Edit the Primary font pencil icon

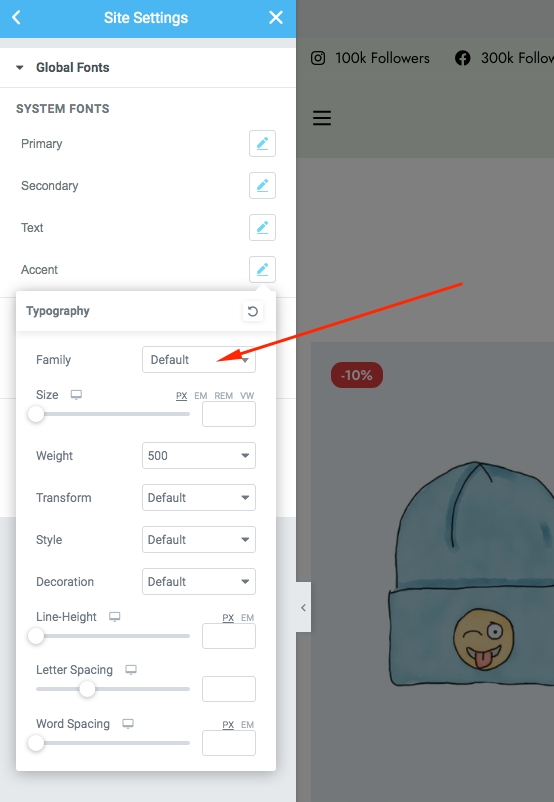tap(262, 144)
